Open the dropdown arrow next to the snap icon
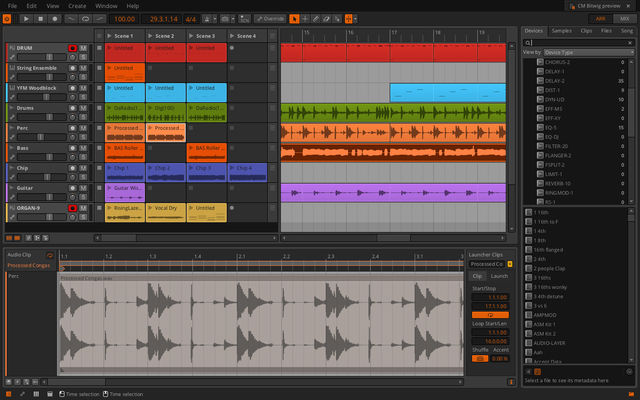The height and width of the screenshot is (400, 640). [356, 19]
